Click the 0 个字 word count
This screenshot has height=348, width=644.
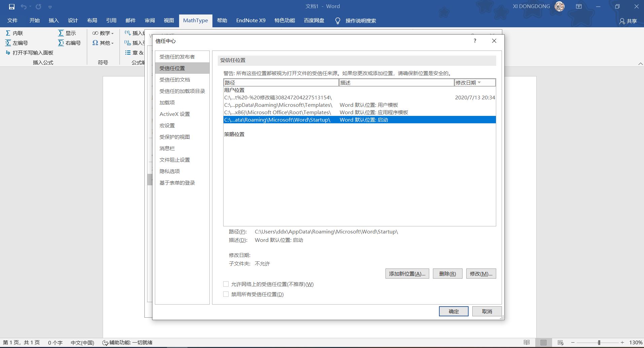[55, 343]
